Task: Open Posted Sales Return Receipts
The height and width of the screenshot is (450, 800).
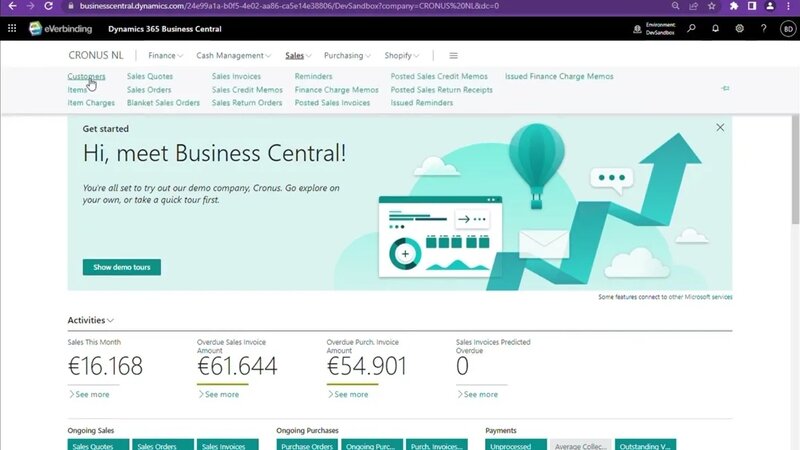Action: click(441, 90)
